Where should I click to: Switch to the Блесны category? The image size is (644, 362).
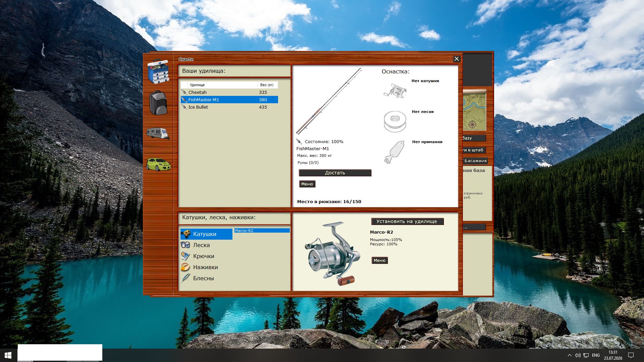pyautogui.click(x=206, y=278)
